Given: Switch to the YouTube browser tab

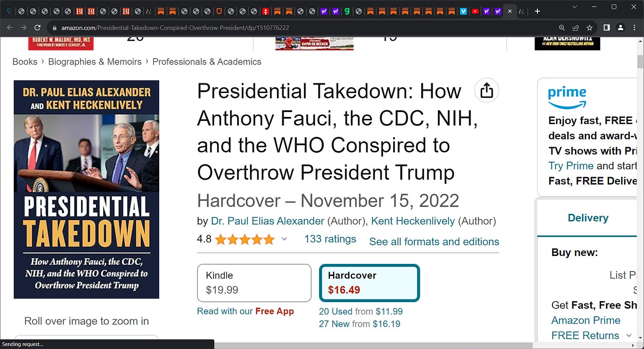Looking at the screenshot, I should tap(475, 12).
